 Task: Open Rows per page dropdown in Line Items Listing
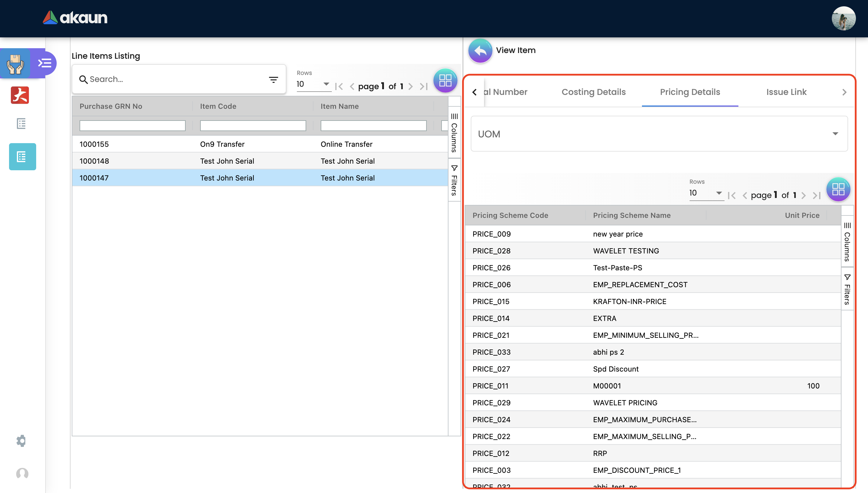[x=313, y=84]
